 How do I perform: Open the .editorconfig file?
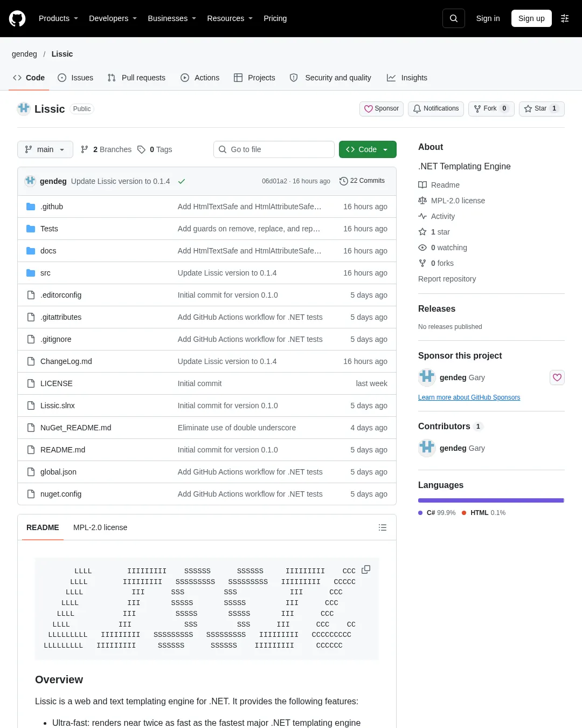(61, 295)
